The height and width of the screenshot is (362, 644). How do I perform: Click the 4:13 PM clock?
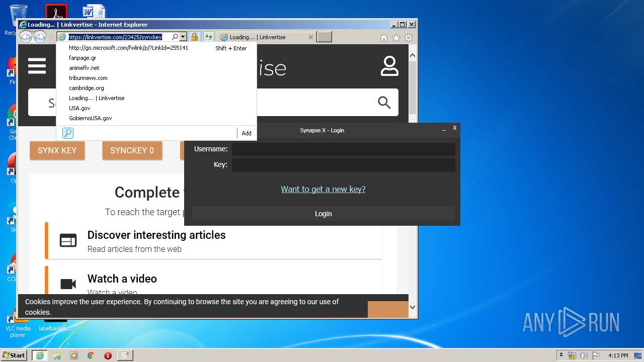[x=618, y=355]
